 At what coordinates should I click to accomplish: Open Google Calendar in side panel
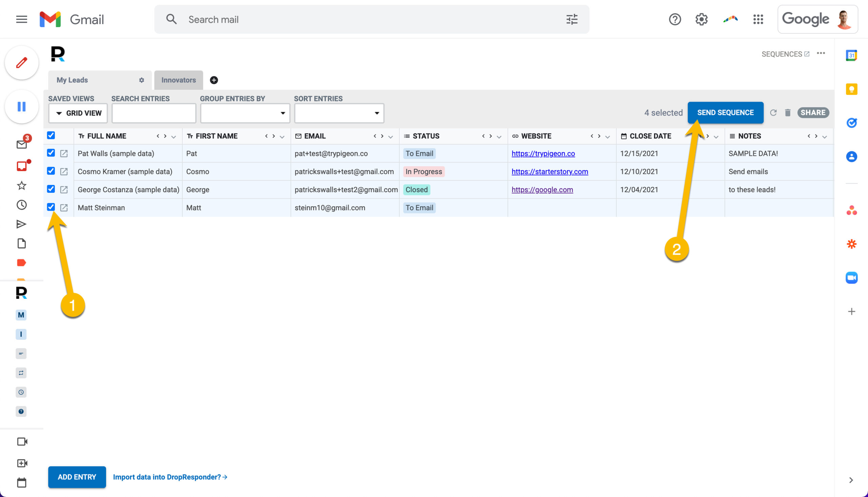[851, 55]
